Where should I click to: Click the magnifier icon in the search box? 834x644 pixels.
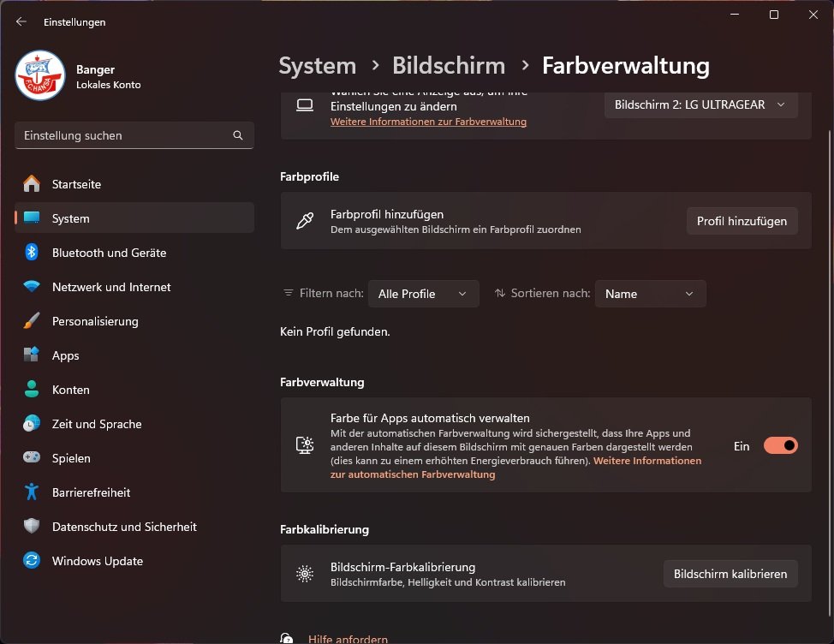pyautogui.click(x=237, y=135)
